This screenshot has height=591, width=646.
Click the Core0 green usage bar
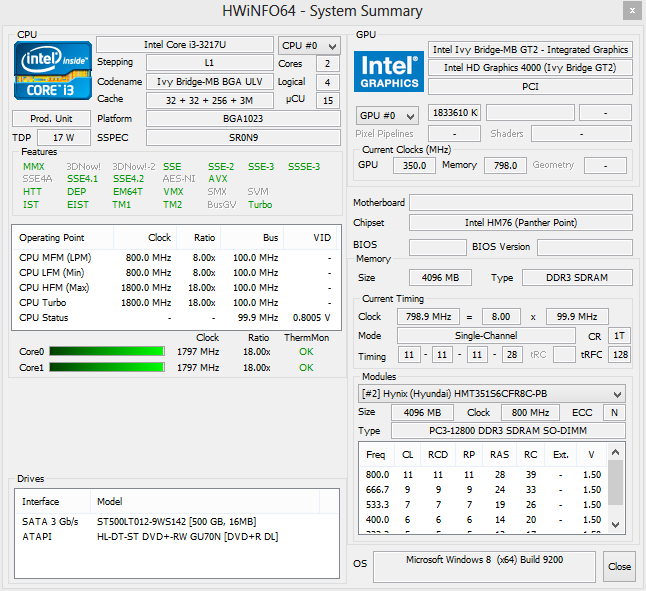tap(108, 351)
